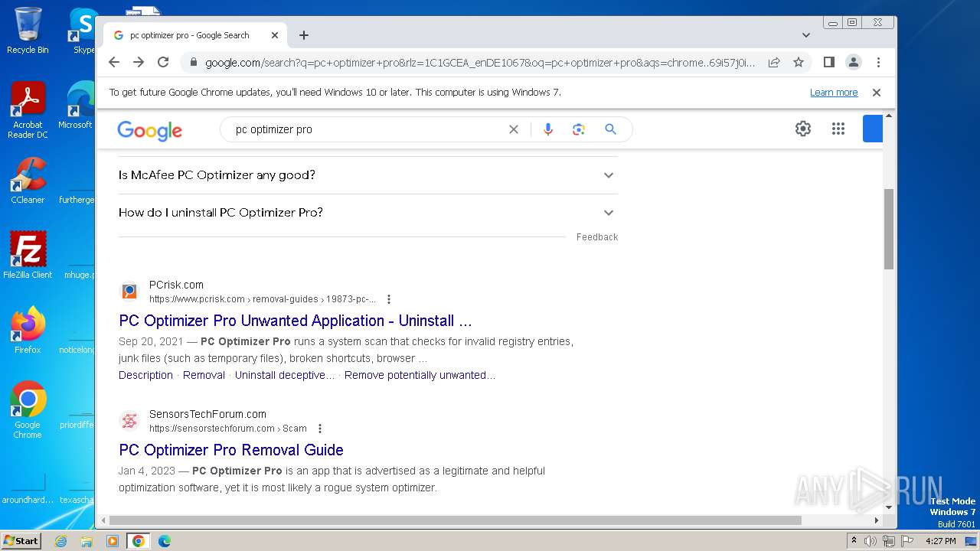Click the share page icon in address bar
Viewport: 980px width, 551px height.
tap(774, 62)
